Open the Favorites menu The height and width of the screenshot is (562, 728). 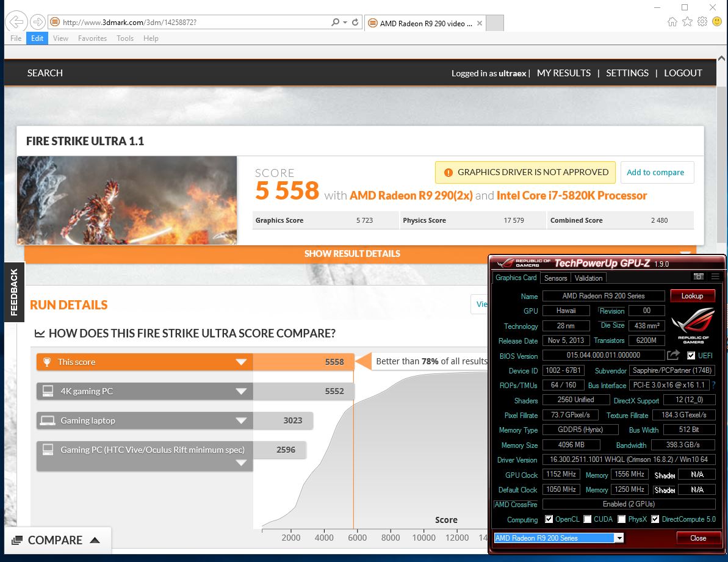click(92, 38)
